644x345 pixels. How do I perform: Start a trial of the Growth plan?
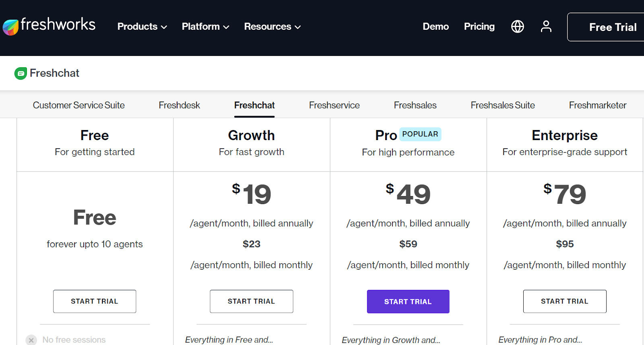coord(251,301)
